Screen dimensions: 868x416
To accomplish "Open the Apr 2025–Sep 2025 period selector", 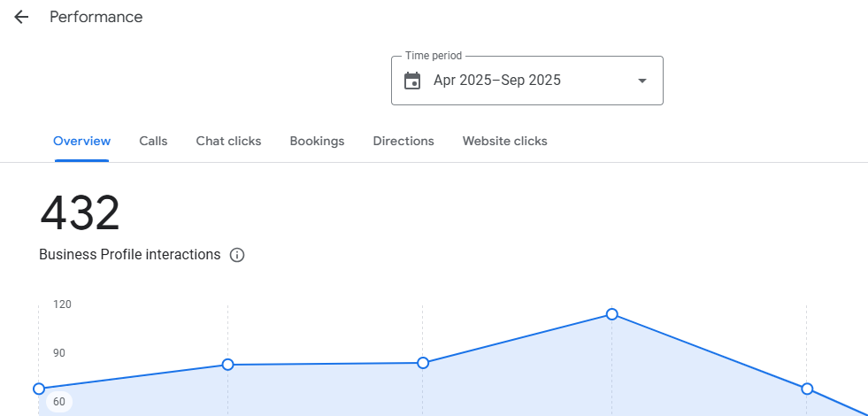I will [527, 81].
